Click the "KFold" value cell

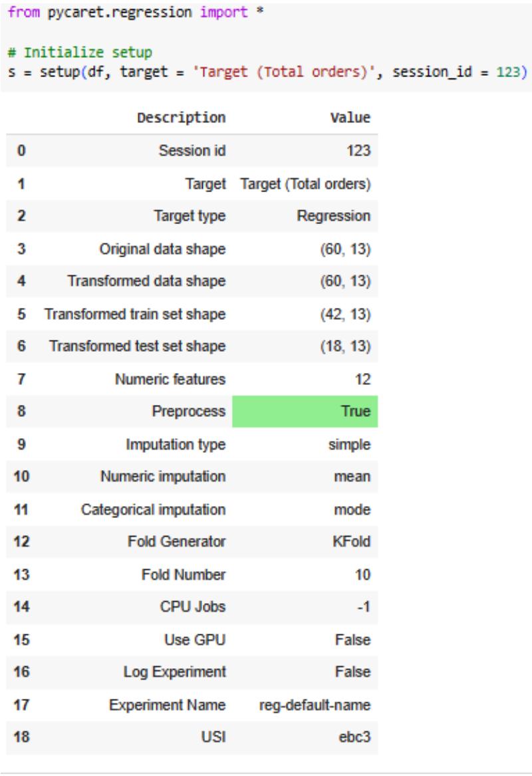(352, 542)
